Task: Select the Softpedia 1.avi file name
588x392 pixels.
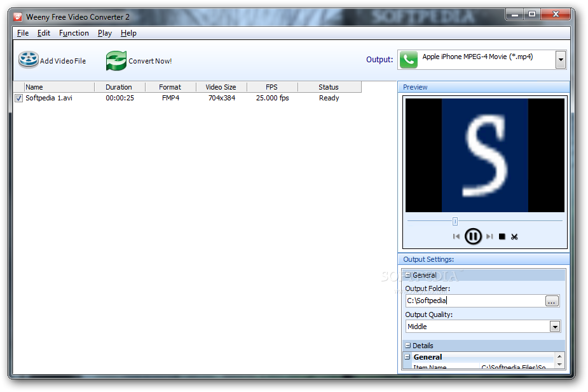Action: click(x=49, y=98)
